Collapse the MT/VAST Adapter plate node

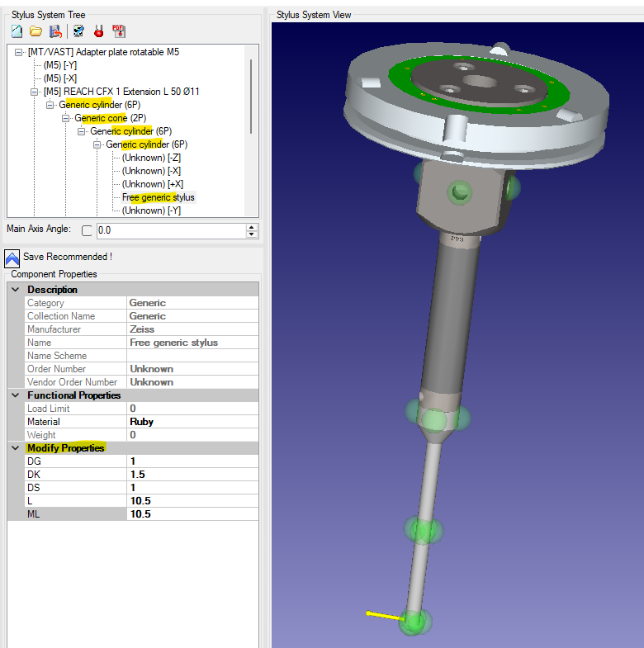tap(20, 52)
